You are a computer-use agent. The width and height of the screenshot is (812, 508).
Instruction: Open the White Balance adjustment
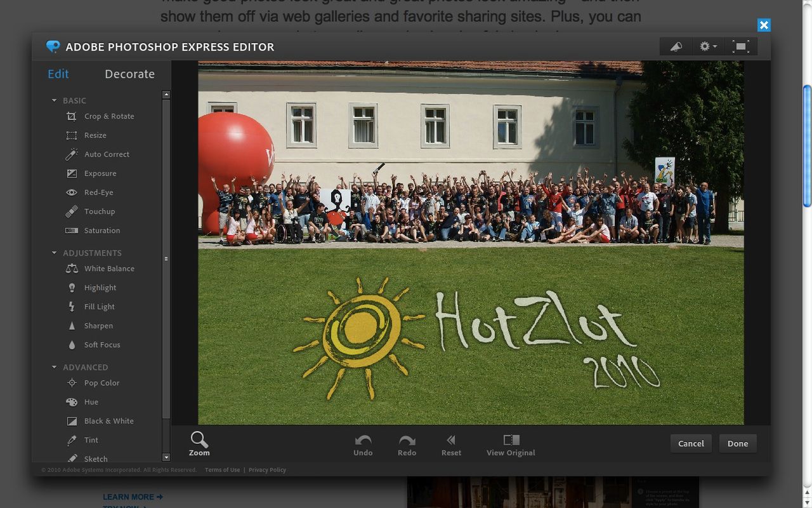point(108,269)
